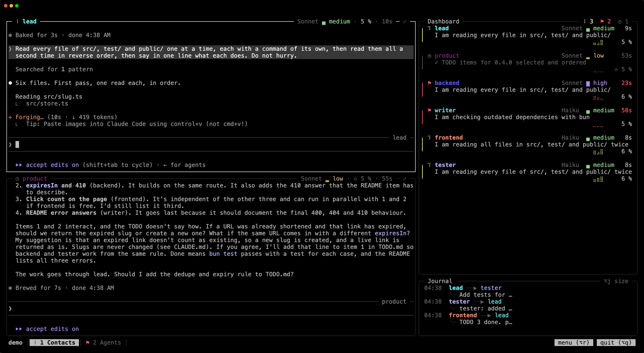The width and height of the screenshot is (644, 353).
Task: Click the yellow working-count indicator in Dashboard header
Action: pyautogui.click(x=589, y=22)
